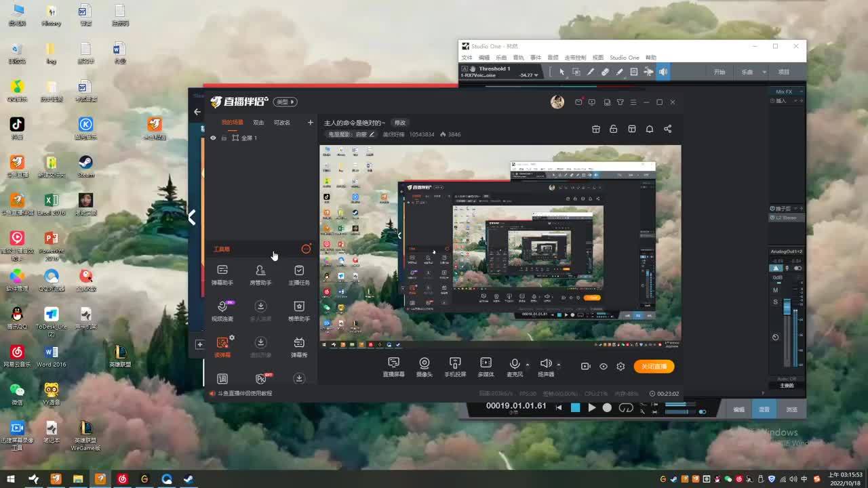Collapse the left panel using white chevron
The width and height of the screenshot is (868, 488).
[193, 217]
